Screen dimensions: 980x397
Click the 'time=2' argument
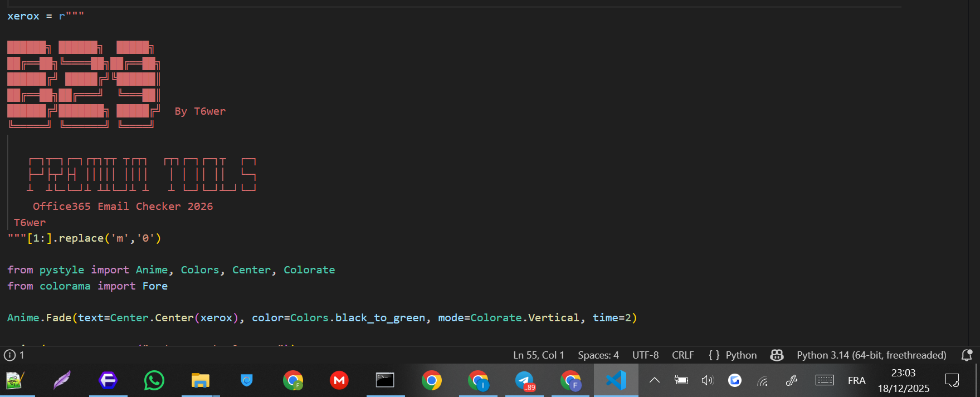[x=612, y=318]
